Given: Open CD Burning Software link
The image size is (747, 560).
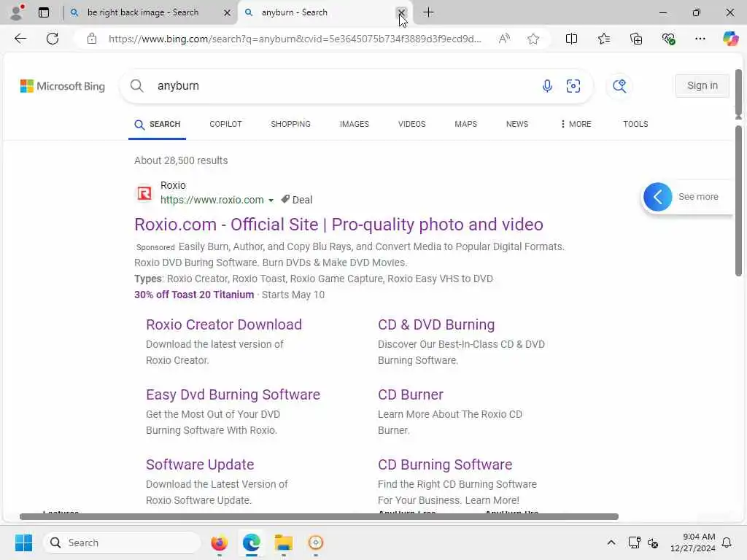Looking at the screenshot, I should pos(445,464).
